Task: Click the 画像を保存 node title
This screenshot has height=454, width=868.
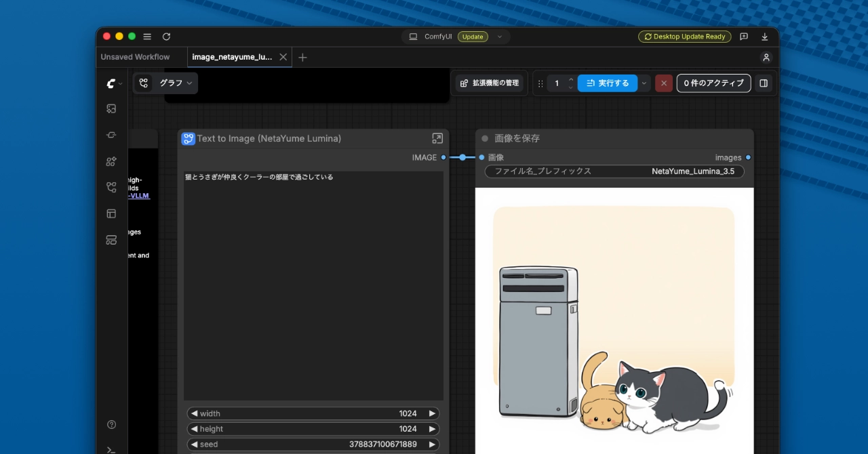Action: point(517,138)
